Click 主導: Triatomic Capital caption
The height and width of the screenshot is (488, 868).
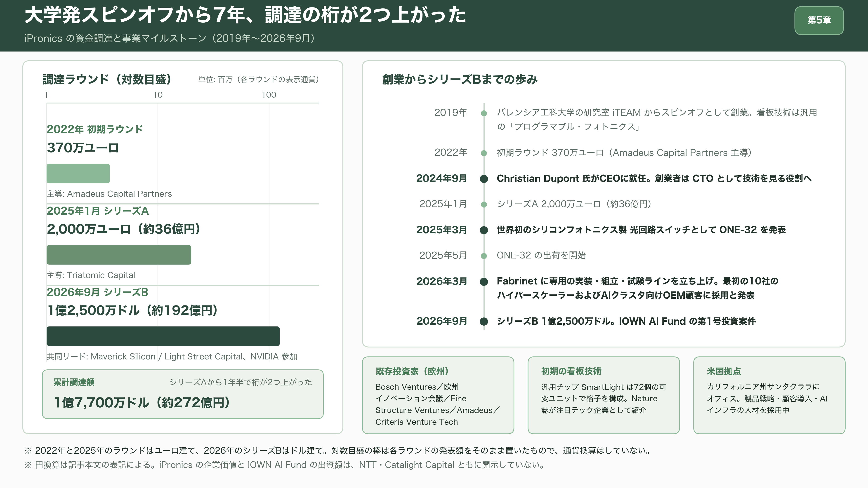click(91, 275)
